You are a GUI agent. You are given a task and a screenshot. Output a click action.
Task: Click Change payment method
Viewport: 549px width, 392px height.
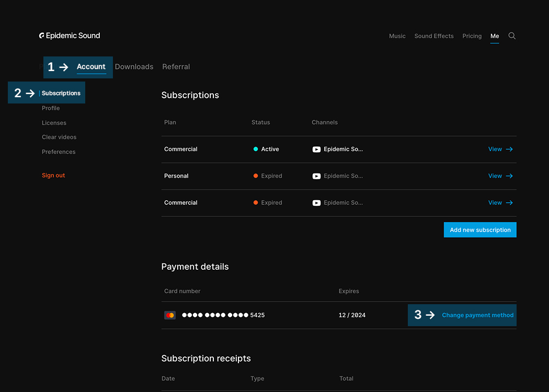pos(477,315)
